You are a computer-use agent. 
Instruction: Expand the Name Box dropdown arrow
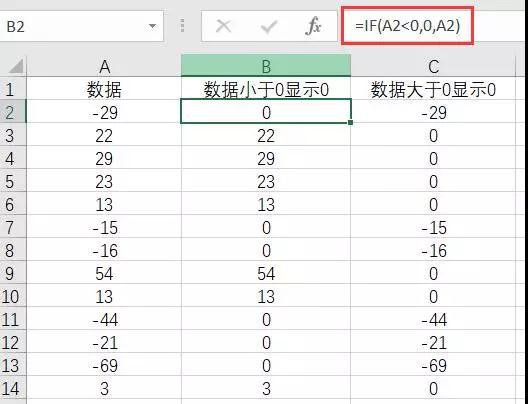pos(152,26)
